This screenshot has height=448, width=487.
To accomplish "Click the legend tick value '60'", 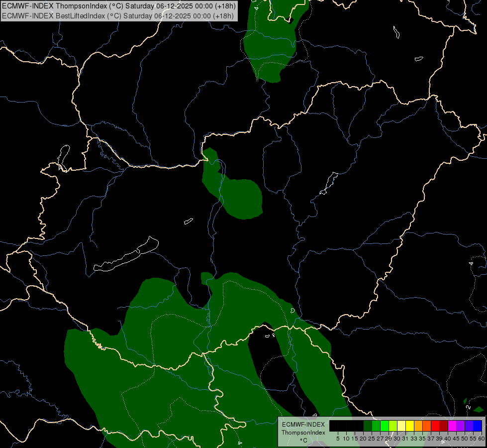I will tap(481, 439).
